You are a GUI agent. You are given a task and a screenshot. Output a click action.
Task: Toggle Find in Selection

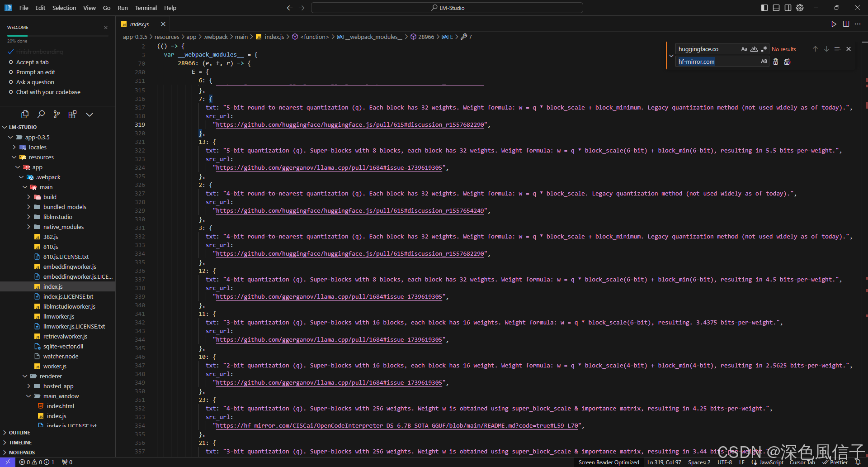point(837,49)
